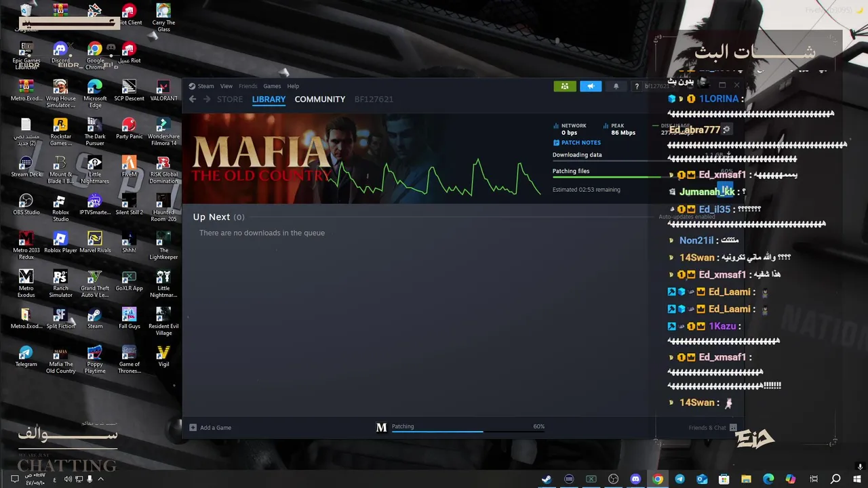Open Split Fiction desktop shortcut

coord(60,319)
